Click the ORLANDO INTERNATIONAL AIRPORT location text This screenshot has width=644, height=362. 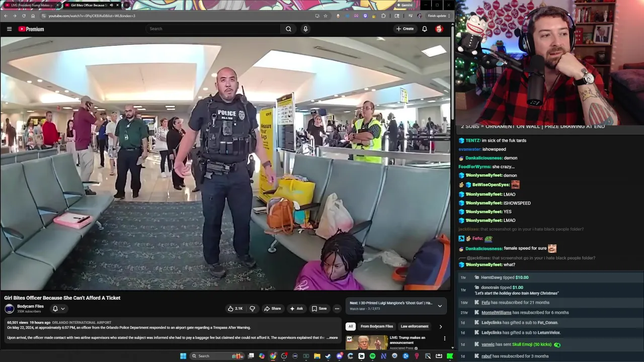(x=82, y=322)
